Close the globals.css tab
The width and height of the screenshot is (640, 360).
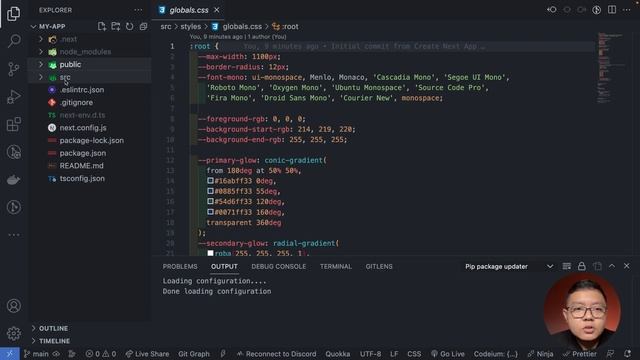(x=217, y=10)
